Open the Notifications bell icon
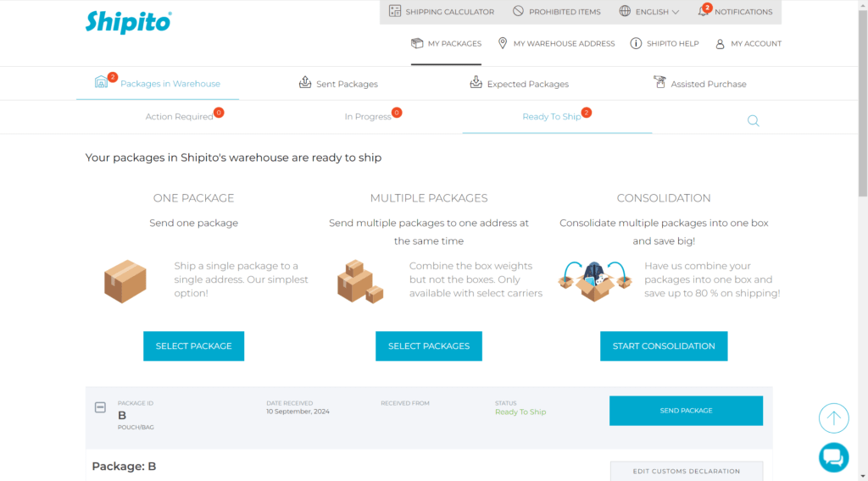Screen dimensions: 868x481 point(703,11)
